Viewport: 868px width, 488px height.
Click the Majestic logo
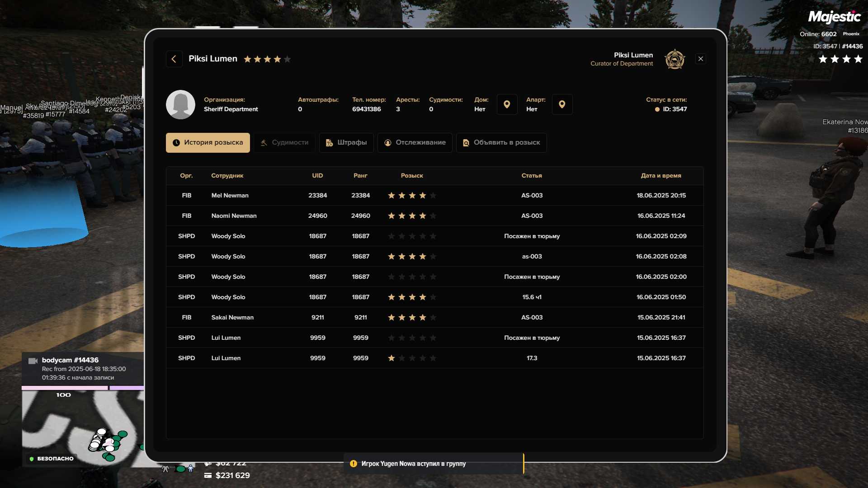point(835,17)
